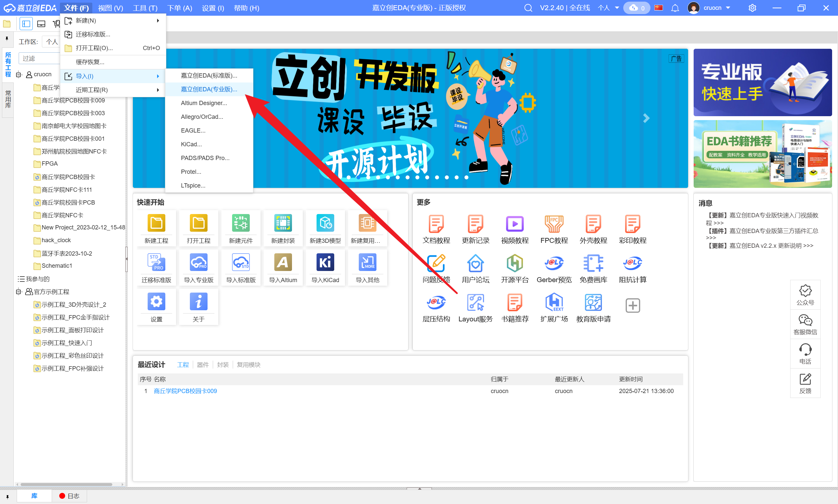Viewport: 838px width, 504px height.
Task: Open the cruocn account dropdown arrow
Action: pyautogui.click(x=728, y=8)
